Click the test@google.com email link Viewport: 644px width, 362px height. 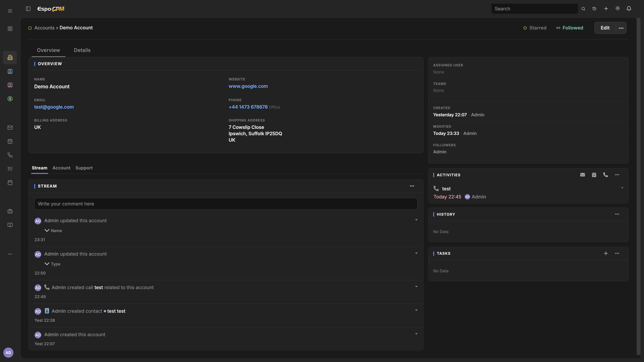(x=54, y=107)
